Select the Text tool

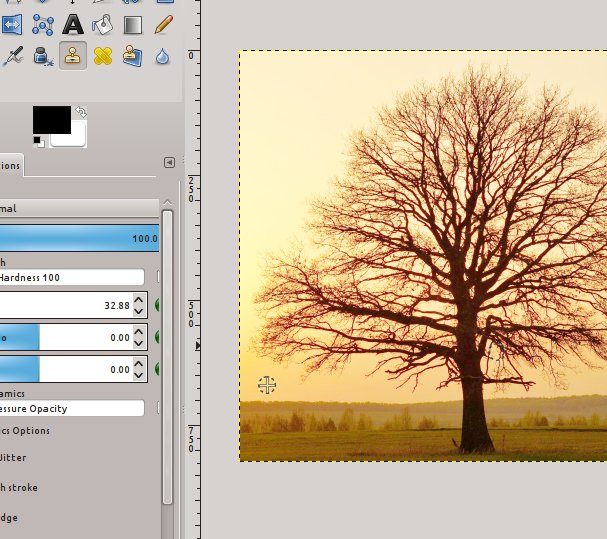pos(73,25)
